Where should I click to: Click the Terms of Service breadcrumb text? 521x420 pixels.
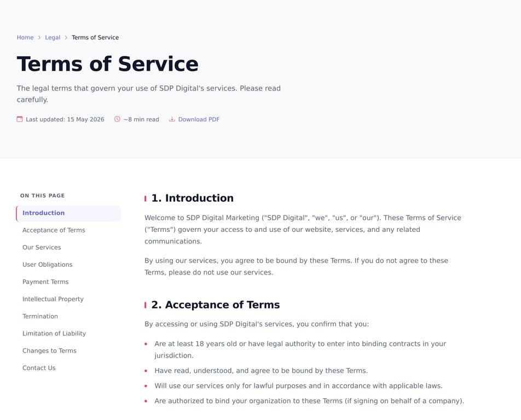tap(95, 38)
